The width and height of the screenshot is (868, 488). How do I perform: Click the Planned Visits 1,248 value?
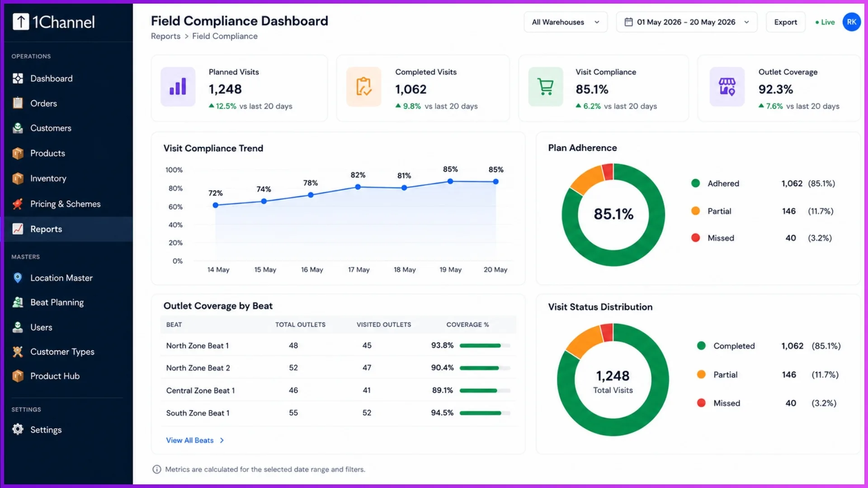coord(225,89)
